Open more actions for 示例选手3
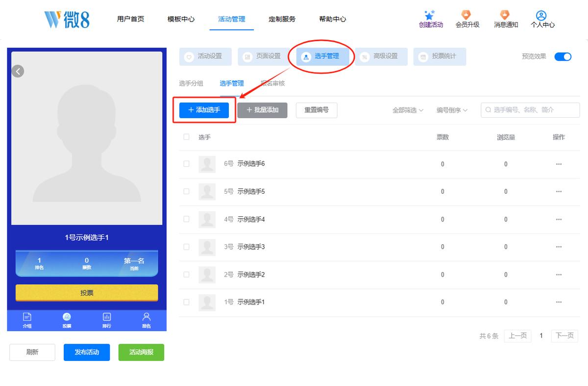The image size is (588, 386). click(559, 247)
